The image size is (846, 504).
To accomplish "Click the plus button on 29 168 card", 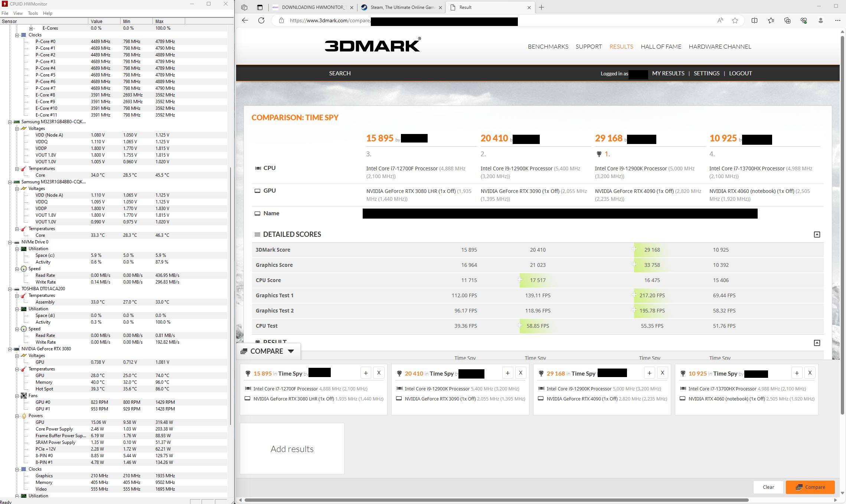I will click(649, 373).
